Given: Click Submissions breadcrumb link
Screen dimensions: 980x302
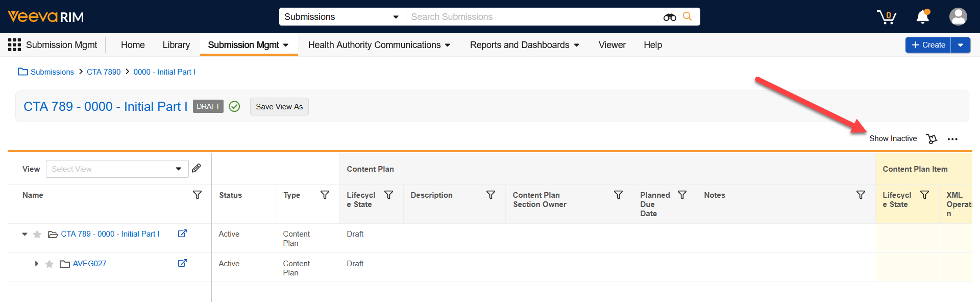Looking at the screenshot, I should click(x=52, y=72).
